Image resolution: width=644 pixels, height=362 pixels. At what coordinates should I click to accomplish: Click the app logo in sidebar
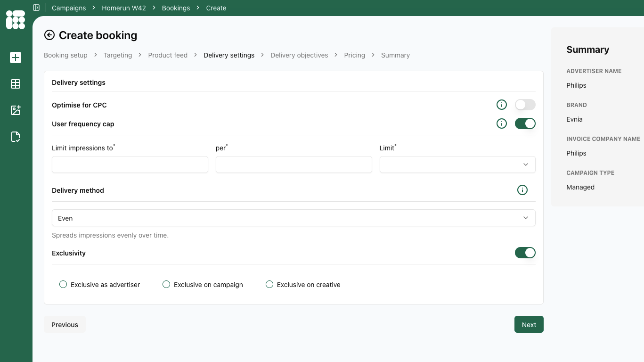click(16, 20)
